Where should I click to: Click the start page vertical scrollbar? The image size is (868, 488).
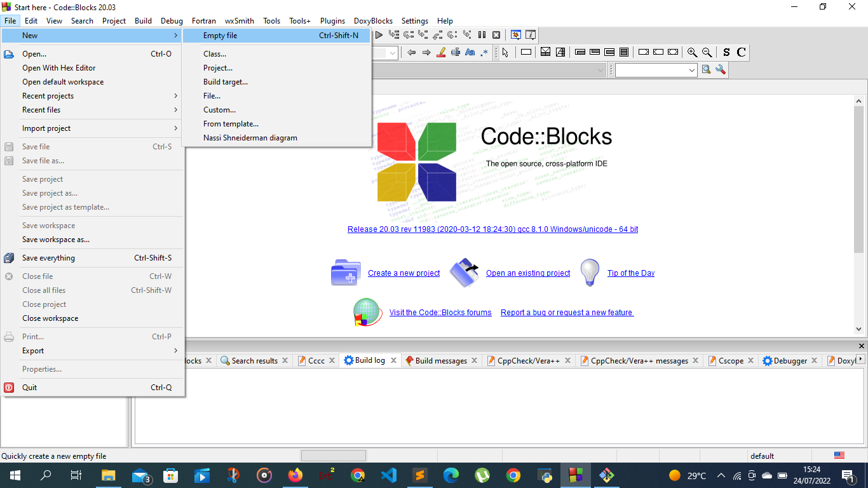[x=858, y=180]
